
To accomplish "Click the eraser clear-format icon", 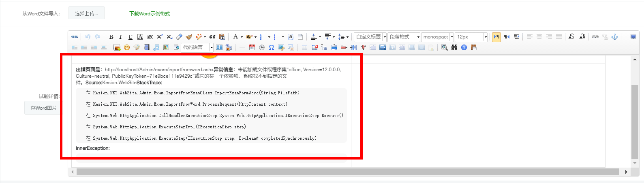I will 179,37.
